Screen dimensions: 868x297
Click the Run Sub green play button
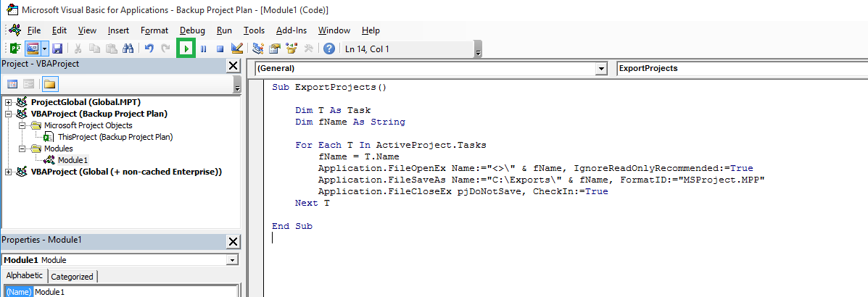[x=187, y=49]
